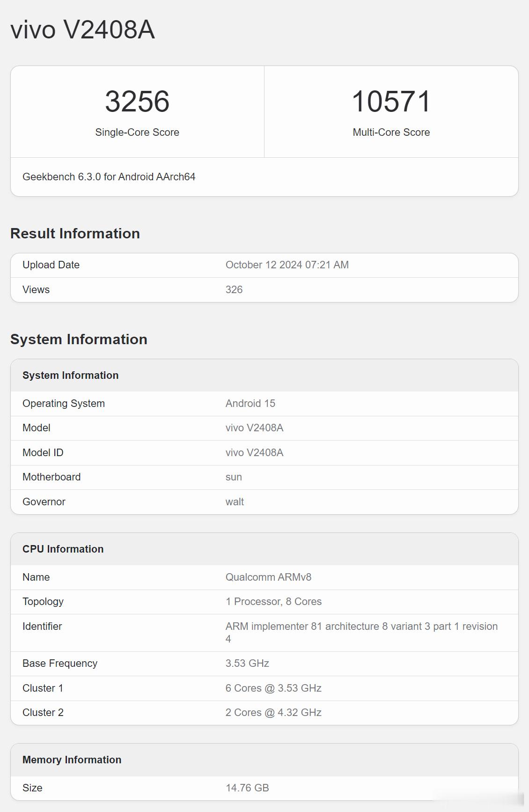This screenshot has width=529, height=812.
Task: Click the Model value vivo V2408A
Action: pyautogui.click(x=255, y=428)
